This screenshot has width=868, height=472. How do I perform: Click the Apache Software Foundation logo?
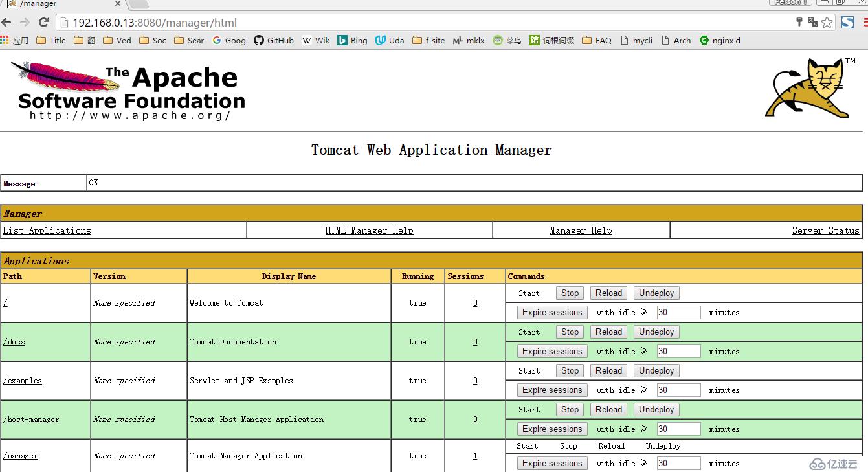tap(128, 91)
